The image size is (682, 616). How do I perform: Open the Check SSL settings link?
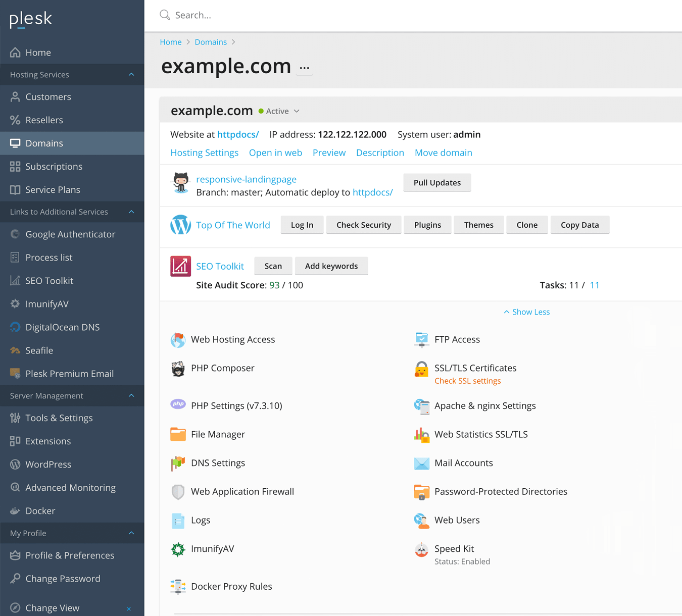click(x=467, y=380)
